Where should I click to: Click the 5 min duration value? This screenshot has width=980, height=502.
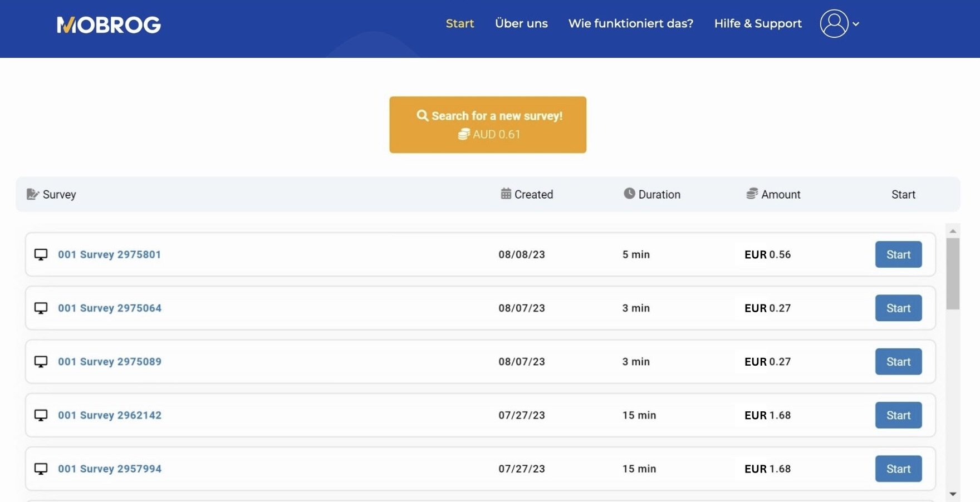636,254
